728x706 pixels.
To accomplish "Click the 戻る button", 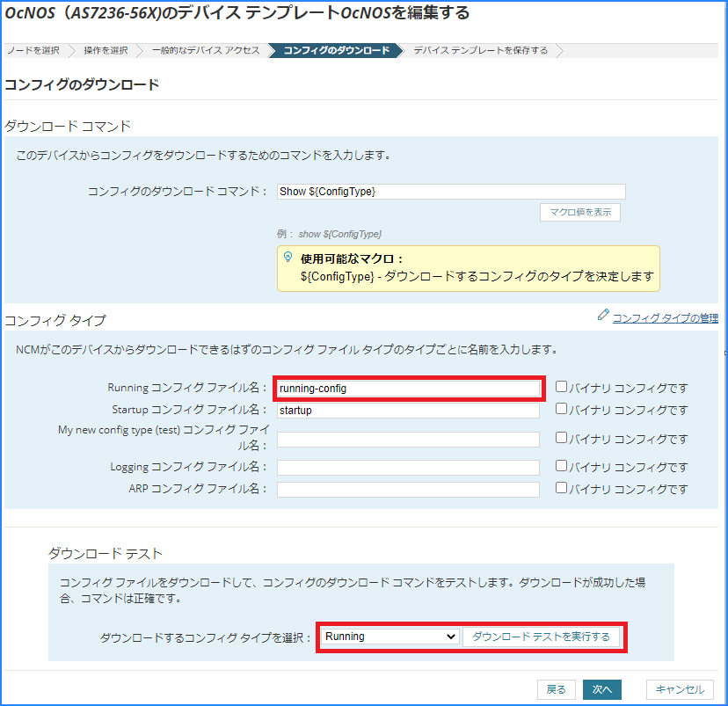I will click(557, 689).
